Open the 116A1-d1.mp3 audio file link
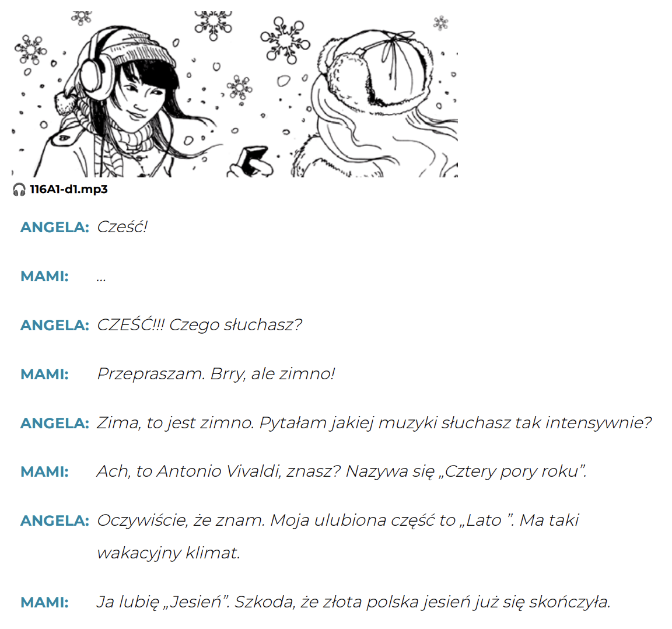Image resolution: width=672 pixels, height=629 pixels. (69, 189)
